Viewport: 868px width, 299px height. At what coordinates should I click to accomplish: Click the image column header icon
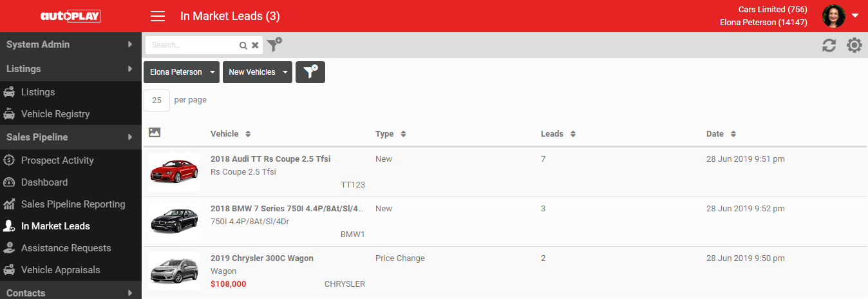point(155,132)
